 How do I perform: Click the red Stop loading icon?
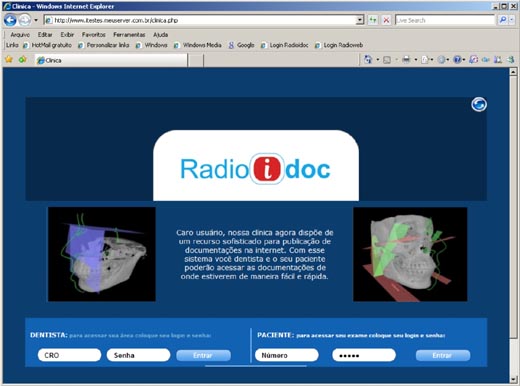[386, 20]
